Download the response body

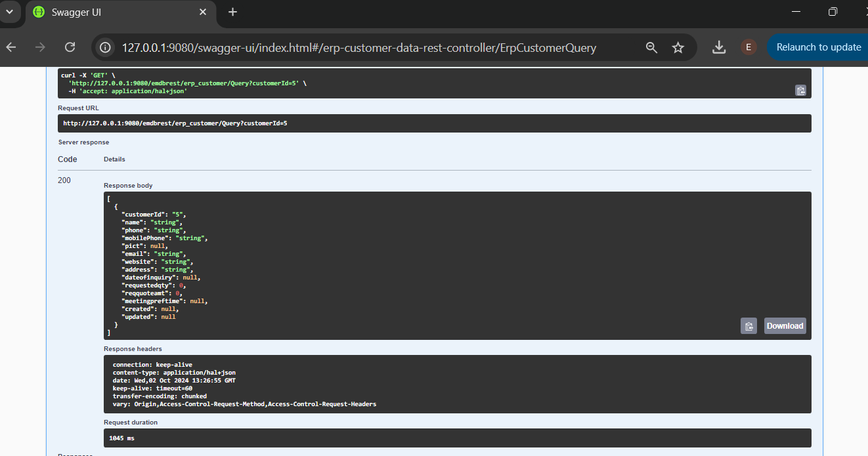[785, 326]
